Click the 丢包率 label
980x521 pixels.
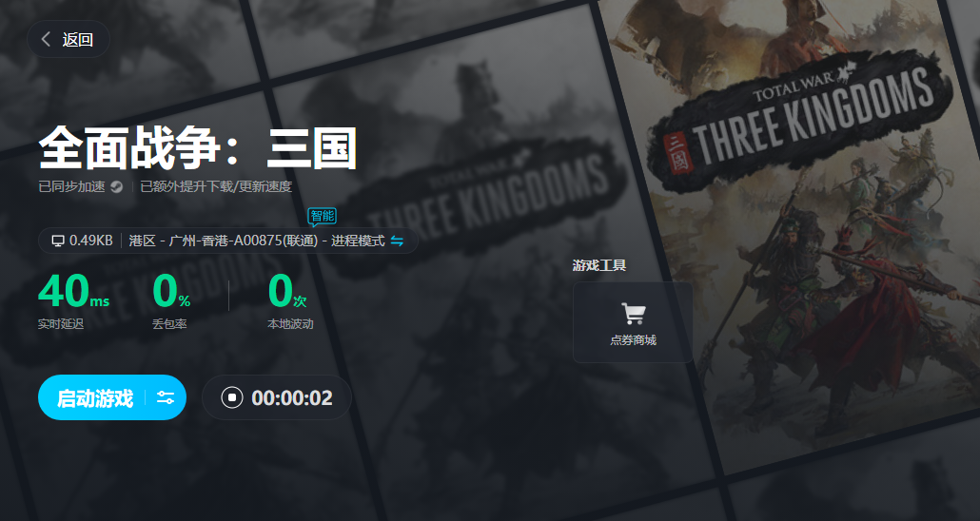coord(169,323)
